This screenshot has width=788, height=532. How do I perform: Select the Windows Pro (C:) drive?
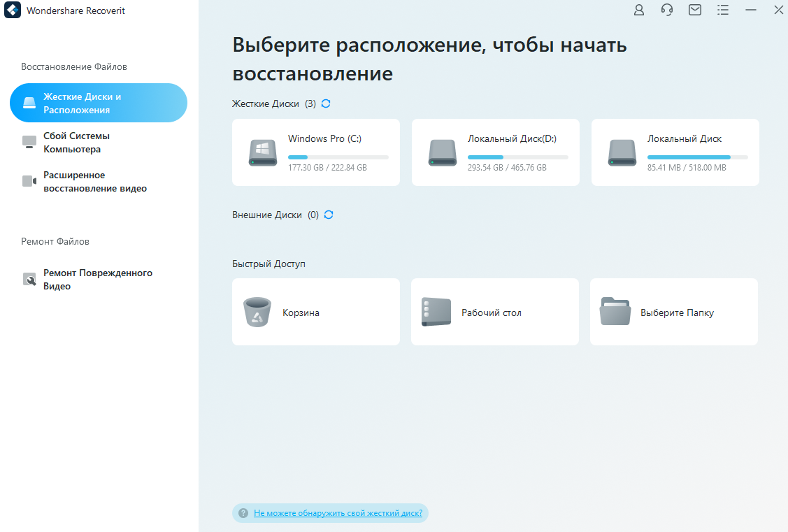click(316, 152)
